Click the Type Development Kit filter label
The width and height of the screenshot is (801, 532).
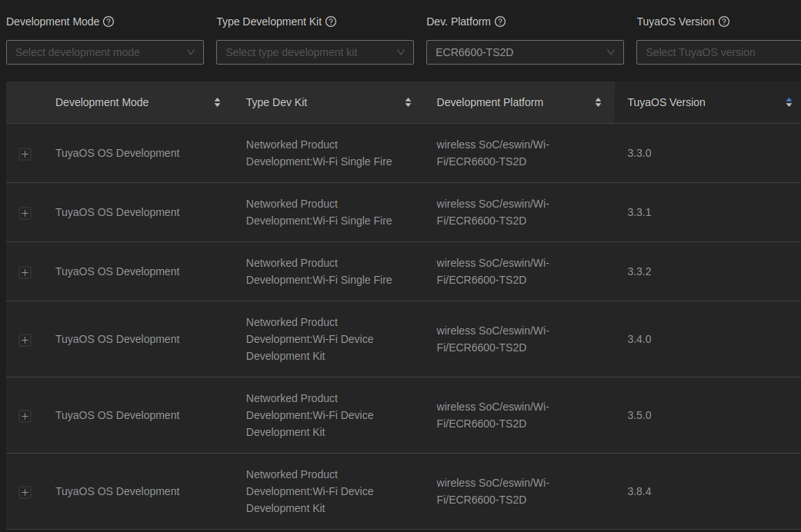tap(269, 22)
